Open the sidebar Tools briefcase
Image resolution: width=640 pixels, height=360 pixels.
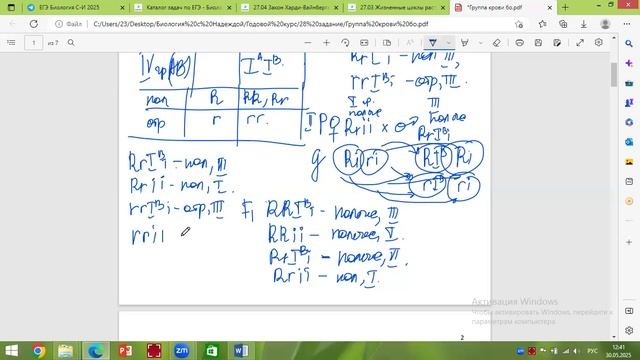629,83
